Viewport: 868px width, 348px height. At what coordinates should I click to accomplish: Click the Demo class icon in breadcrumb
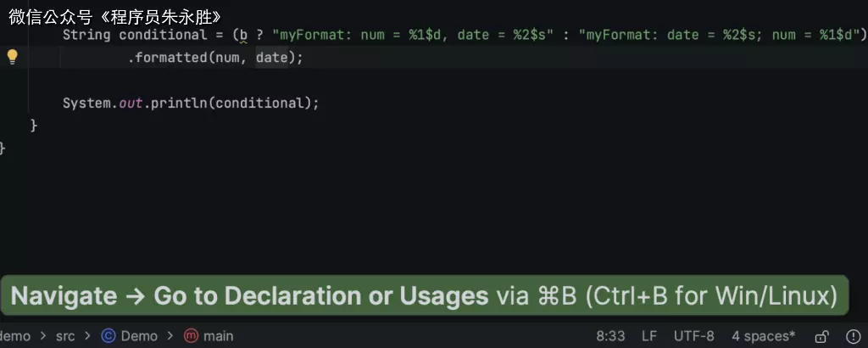tap(108, 336)
